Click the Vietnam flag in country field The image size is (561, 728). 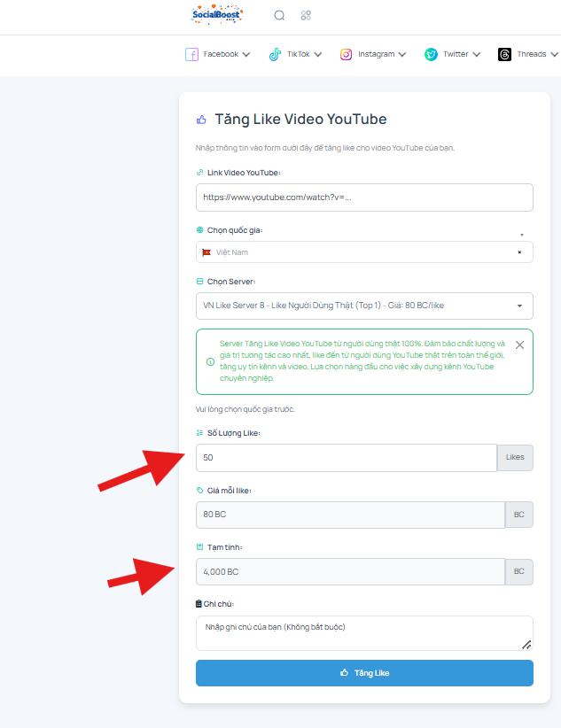[x=206, y=252]
